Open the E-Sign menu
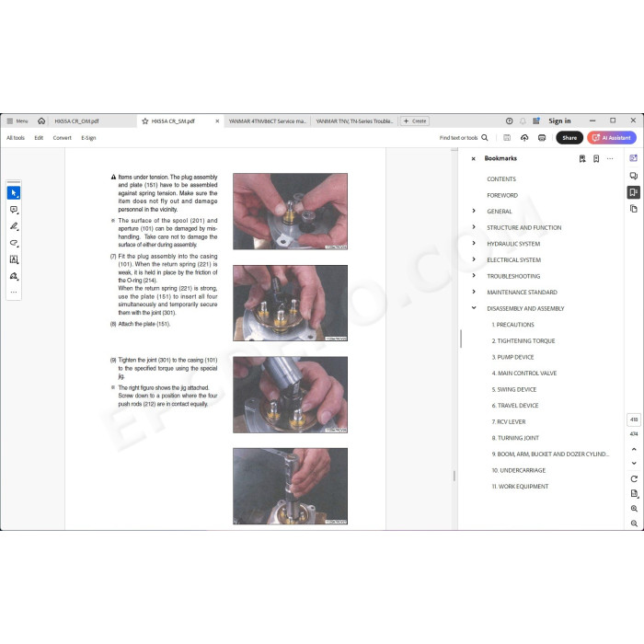 pyautogui.click(x=88, y=138)
